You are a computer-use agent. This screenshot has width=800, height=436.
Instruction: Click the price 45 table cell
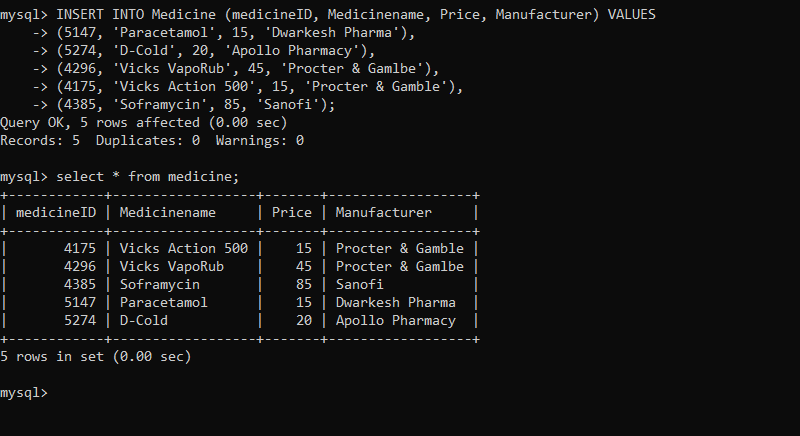point(304,266)
